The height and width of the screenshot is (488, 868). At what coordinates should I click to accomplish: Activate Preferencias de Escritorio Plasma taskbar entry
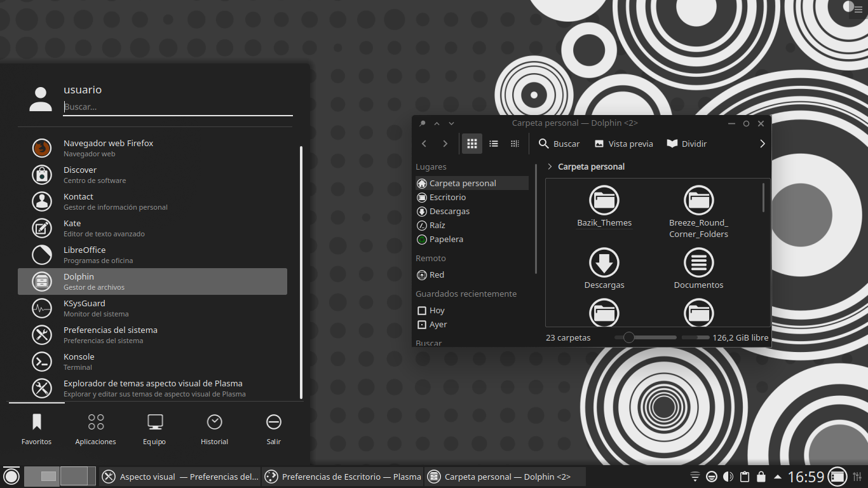[x=343, y=477]
